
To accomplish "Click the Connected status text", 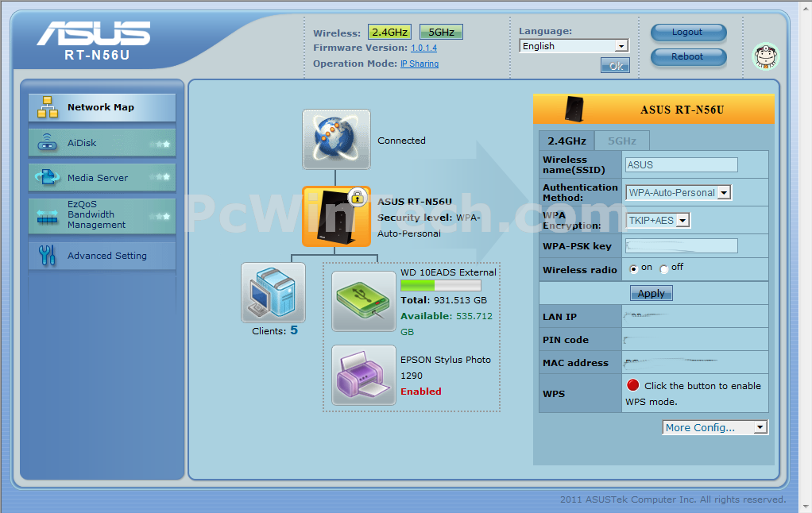I will (401, 141).
